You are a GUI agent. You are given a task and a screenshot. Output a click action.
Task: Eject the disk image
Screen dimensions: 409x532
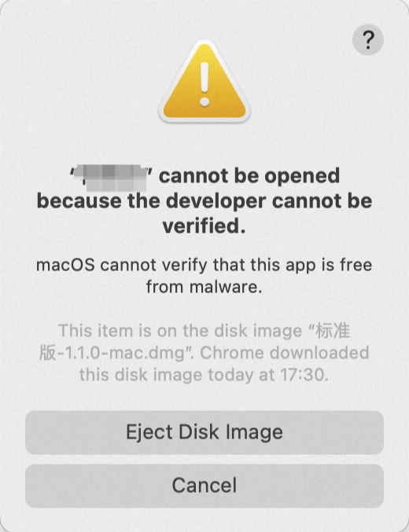(x=204, y=432)
